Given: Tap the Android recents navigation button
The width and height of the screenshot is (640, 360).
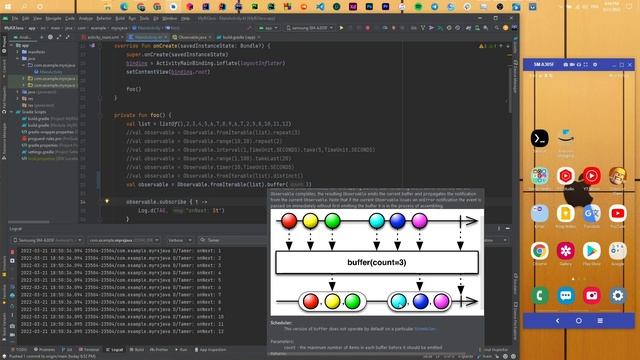Looking at the screenshot, I should point(600,321).
